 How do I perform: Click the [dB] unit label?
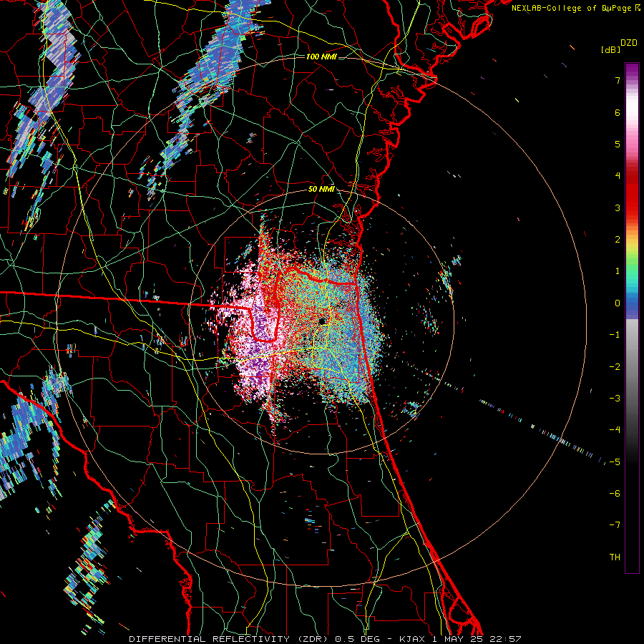611,49
